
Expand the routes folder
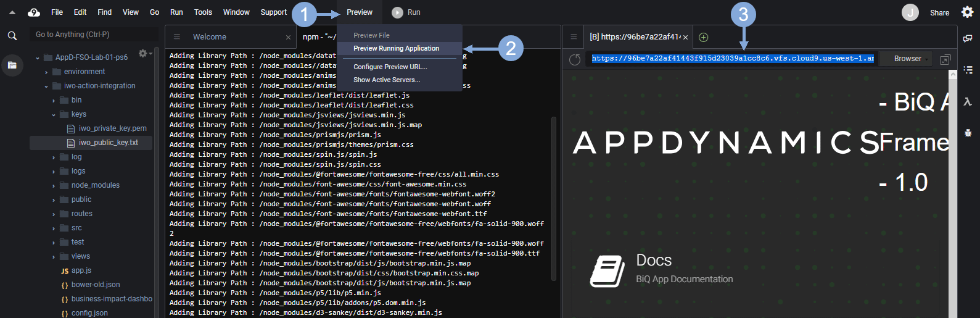[54, 214]
